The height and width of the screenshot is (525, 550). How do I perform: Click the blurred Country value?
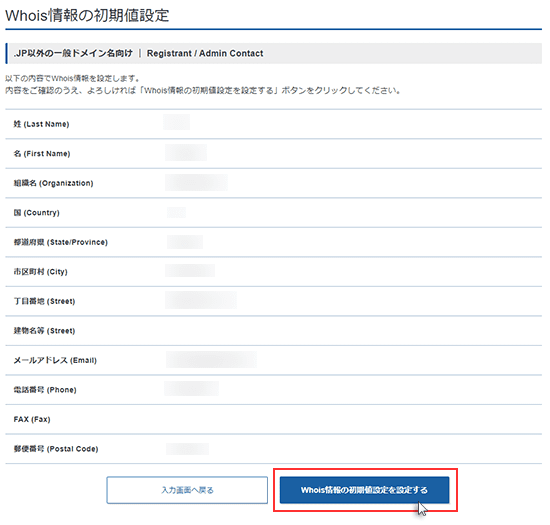tap(176, 212)
